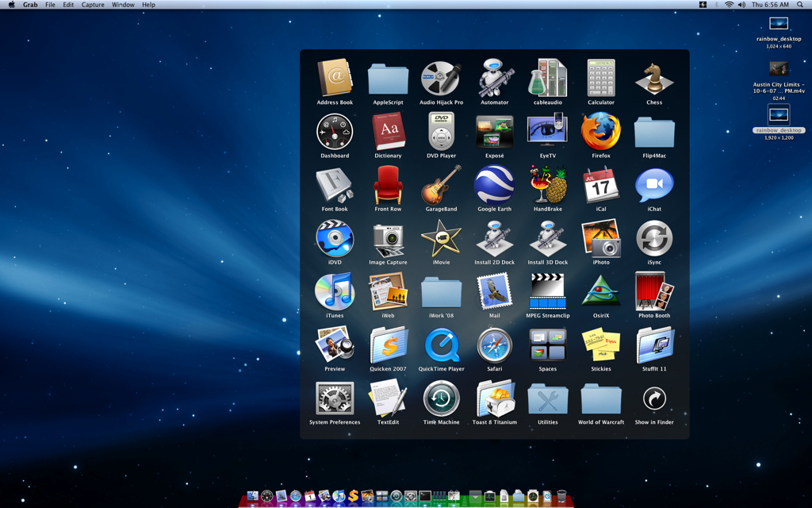Screen dimensions: 812x508
Task: Open the Capture menu
Action: (93, 4)
